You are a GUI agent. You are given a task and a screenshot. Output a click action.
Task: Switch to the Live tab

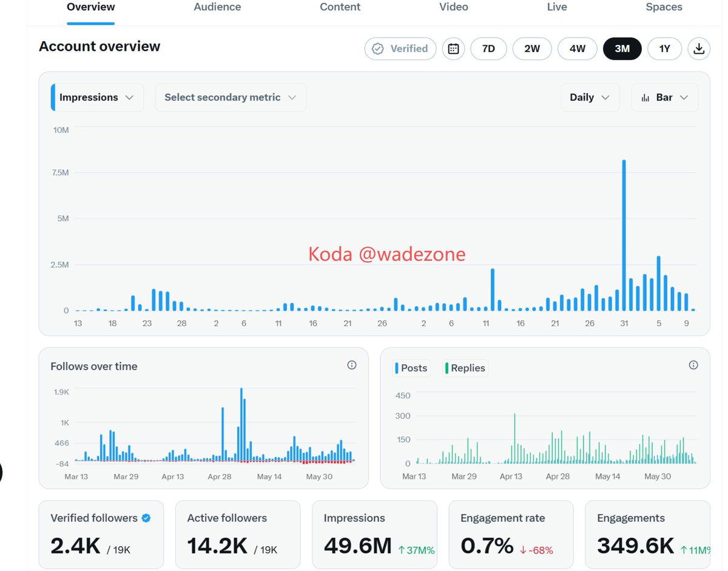(x=557, y=8)
